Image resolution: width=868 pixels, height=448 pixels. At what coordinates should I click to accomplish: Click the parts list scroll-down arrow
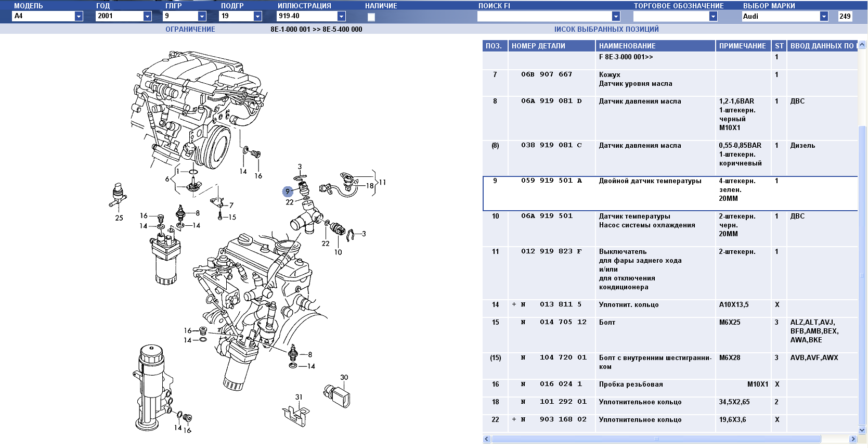coord(862,430)
